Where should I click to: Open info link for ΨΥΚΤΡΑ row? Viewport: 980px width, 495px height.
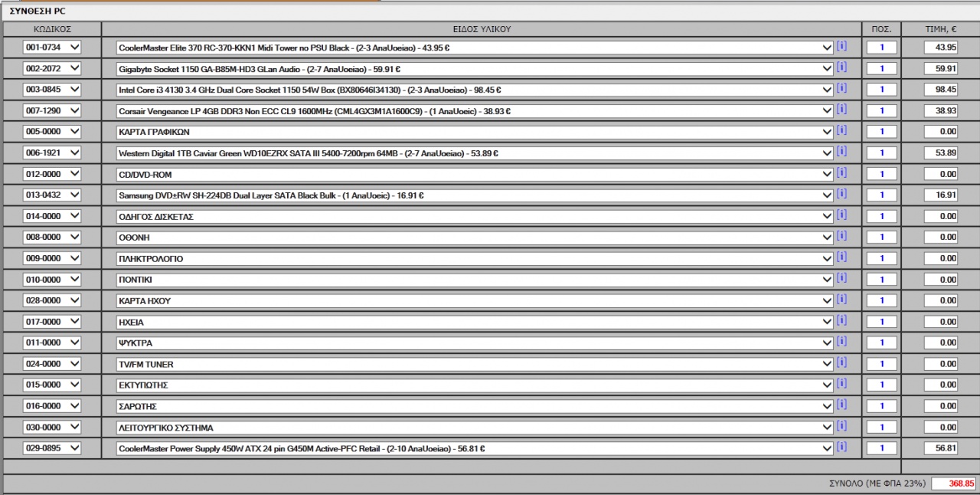(841, 341)
